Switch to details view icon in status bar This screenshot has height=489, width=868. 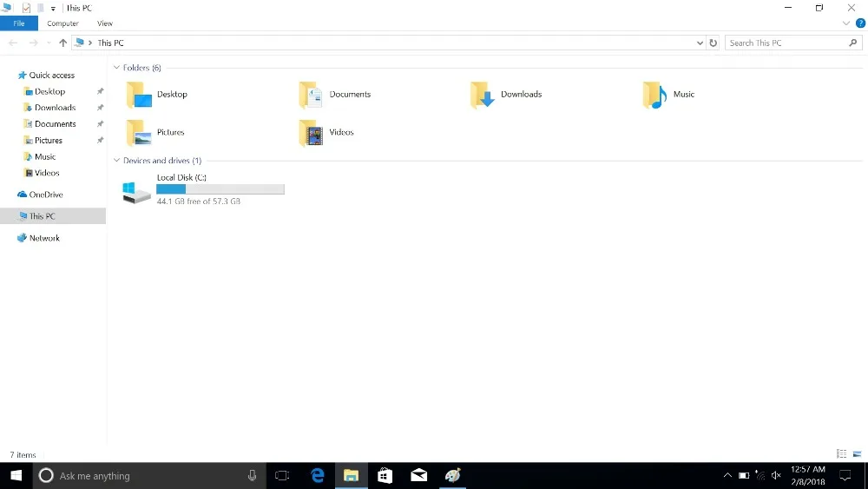coord(841,454)
